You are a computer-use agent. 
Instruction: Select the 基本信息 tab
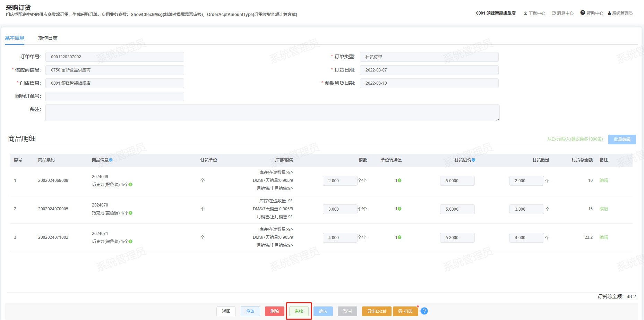click(15, 38)
